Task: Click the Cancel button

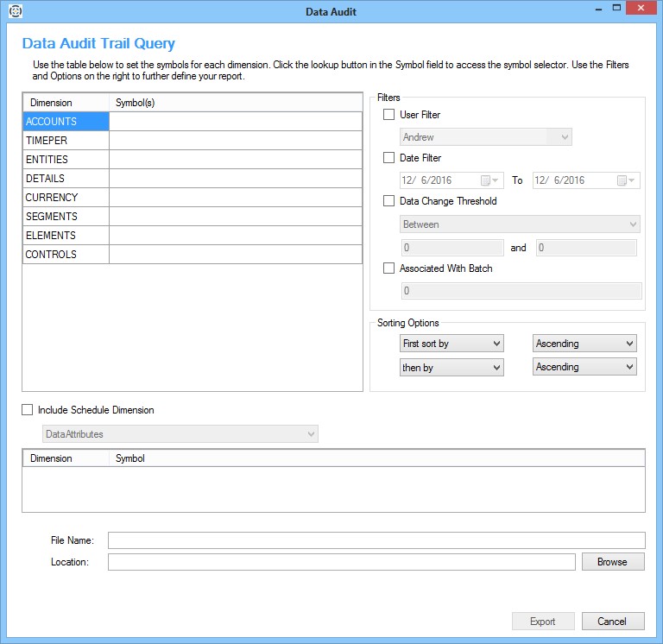Action: tap(611, 622)
